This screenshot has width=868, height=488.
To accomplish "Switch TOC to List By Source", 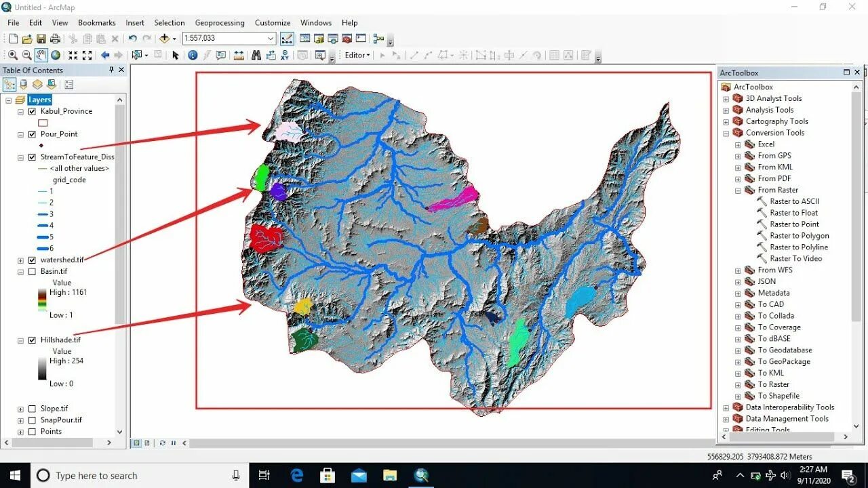I will [x=24, y=85].
